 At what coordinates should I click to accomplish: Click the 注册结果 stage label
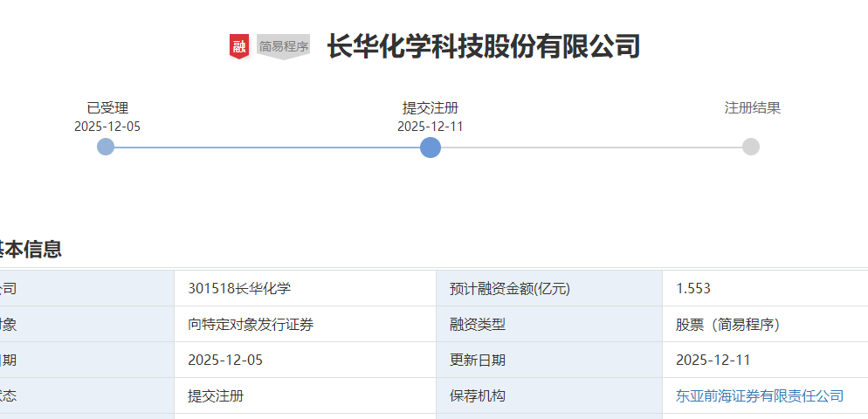coord(753,108)
